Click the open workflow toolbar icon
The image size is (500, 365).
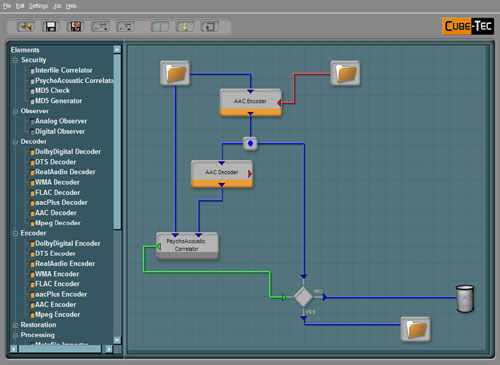click(x=26, y=26)
